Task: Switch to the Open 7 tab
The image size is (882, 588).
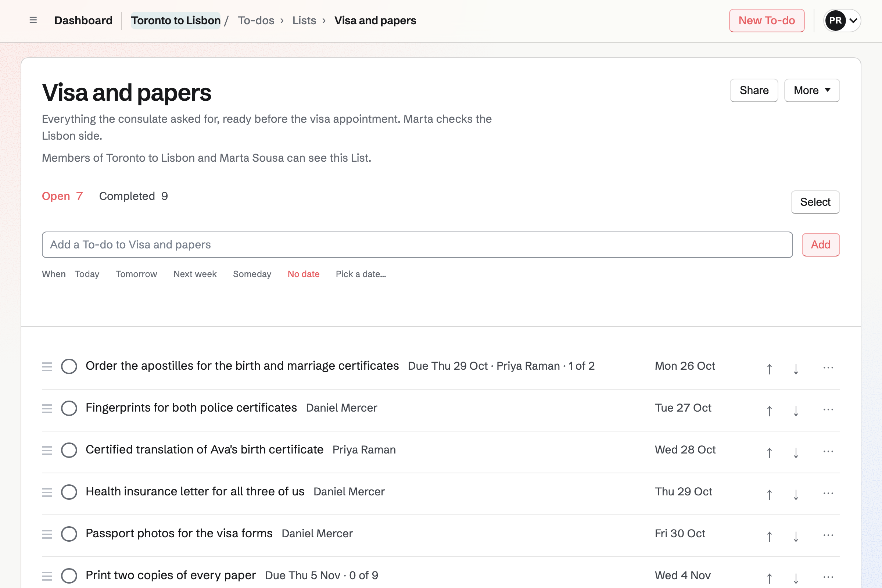Action: coord(62,196)
